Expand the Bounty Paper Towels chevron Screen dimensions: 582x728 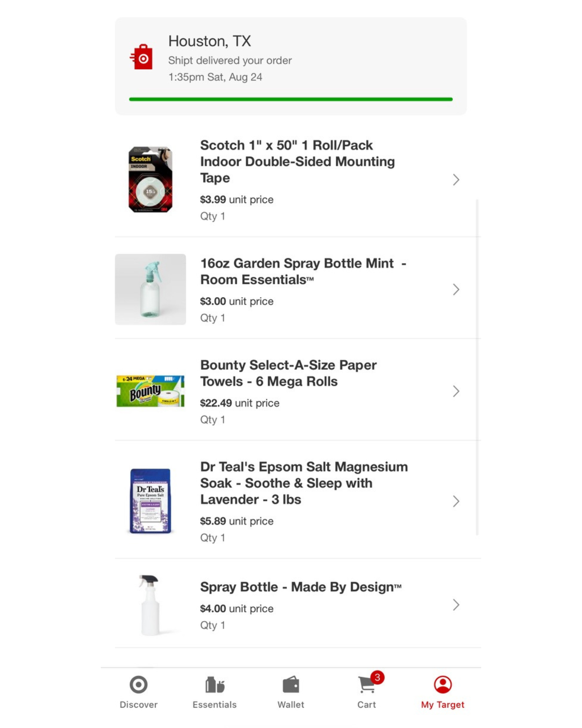456,391
